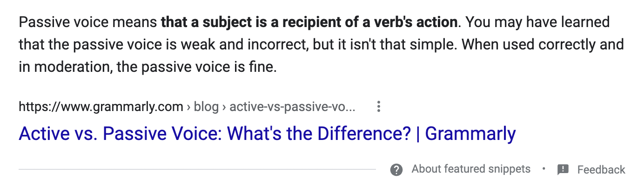Viewport: 644px width, 195px height.
Task: Click the text "in moderation, the passive voice is fine."
Action: (x=148, y=68)
